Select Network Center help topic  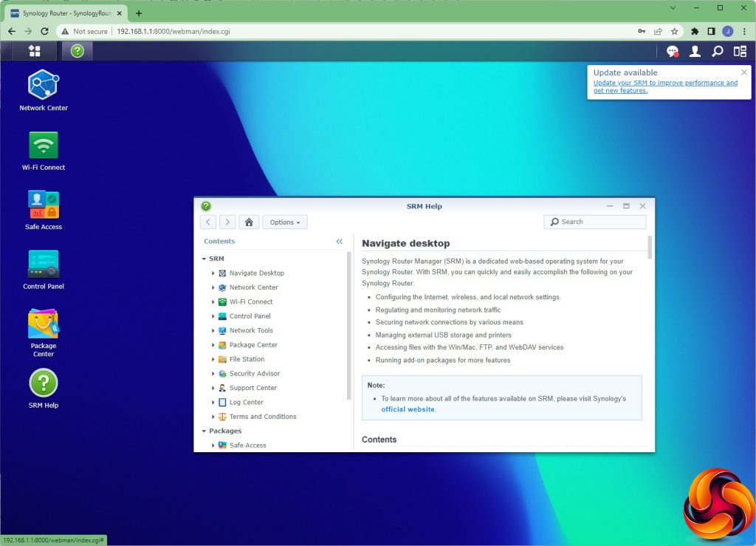(254, 287)
